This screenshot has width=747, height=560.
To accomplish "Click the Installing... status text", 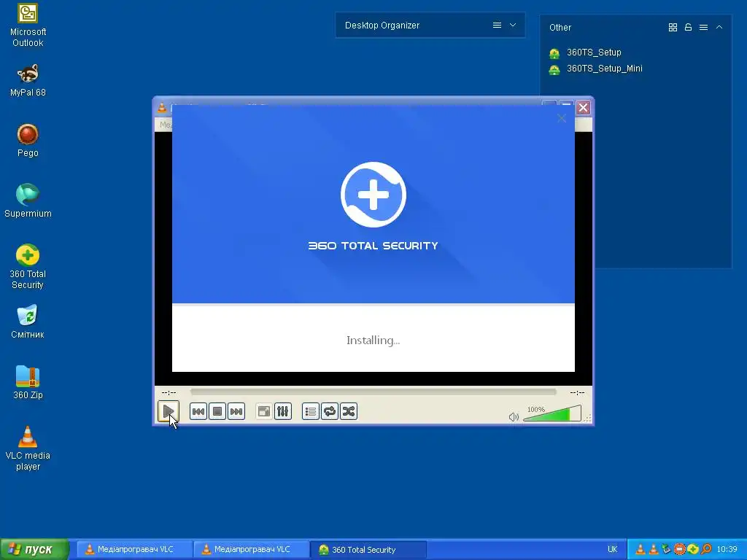I will point(373,341).
